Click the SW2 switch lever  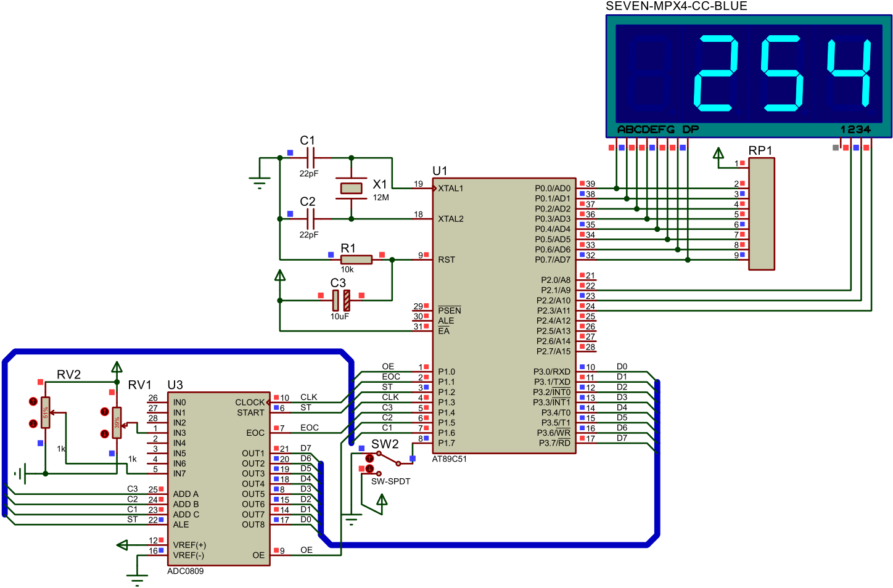389,459
